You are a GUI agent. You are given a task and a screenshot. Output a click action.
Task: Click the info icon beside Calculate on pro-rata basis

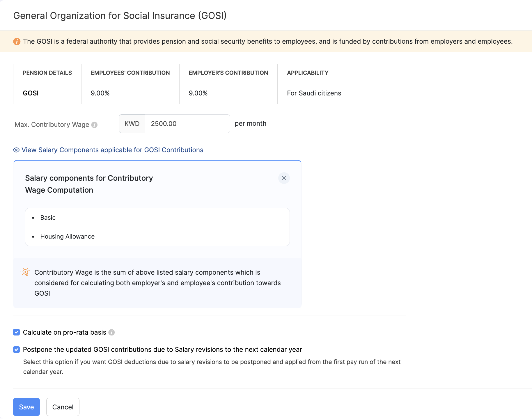click(x=111, y=332)
